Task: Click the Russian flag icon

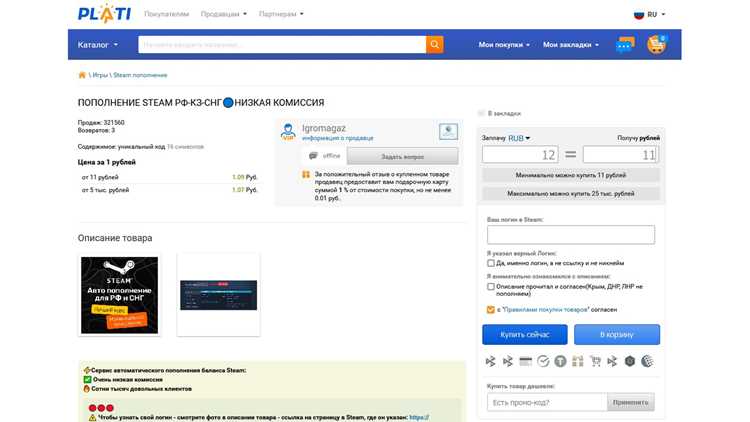Action: click(639, 14)
